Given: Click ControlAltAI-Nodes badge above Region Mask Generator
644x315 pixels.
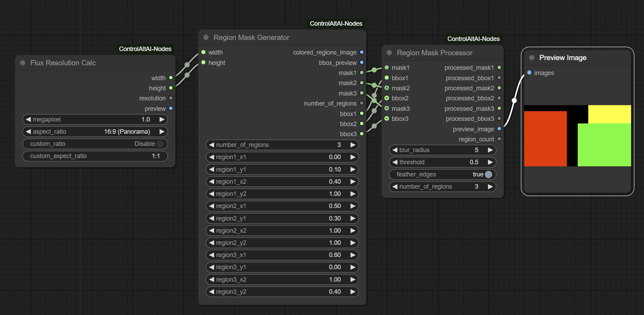Looking at the screenshot, I should [x=336, y=24].
